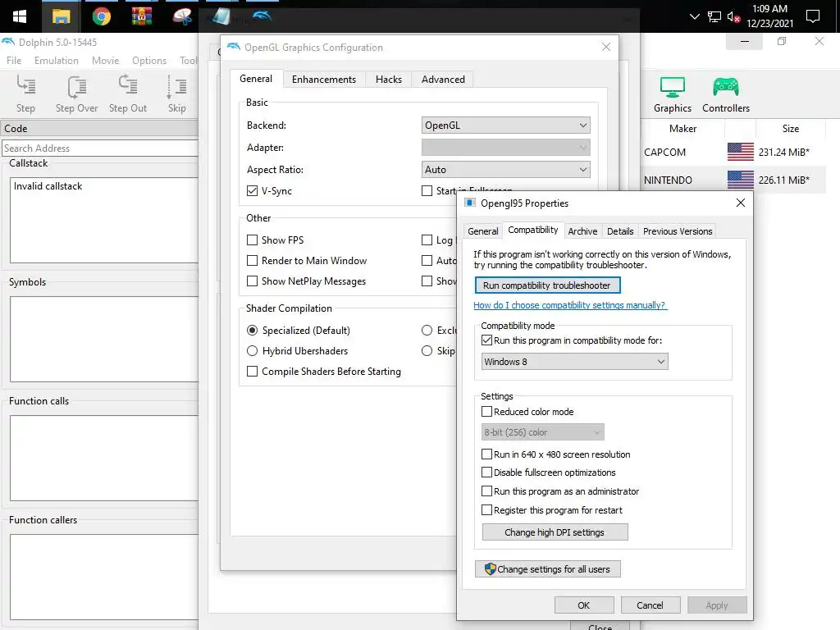Click the network tray icon
This screenshot has height=630, width=840.
[x=714, y=16]
